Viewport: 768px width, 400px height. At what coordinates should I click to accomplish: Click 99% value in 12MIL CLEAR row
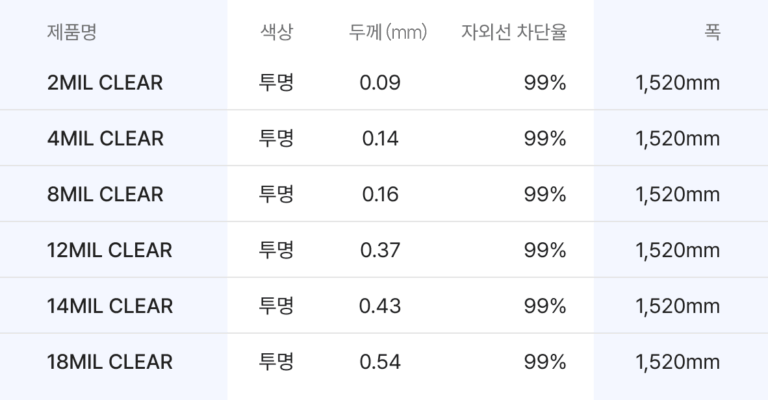pos(545,250)
